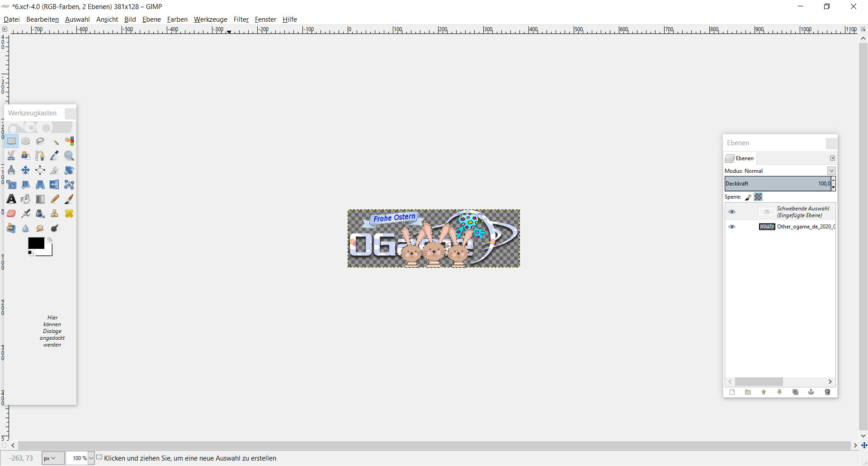Select the Flip tool
868x466 pixels.
pos(55,185)
